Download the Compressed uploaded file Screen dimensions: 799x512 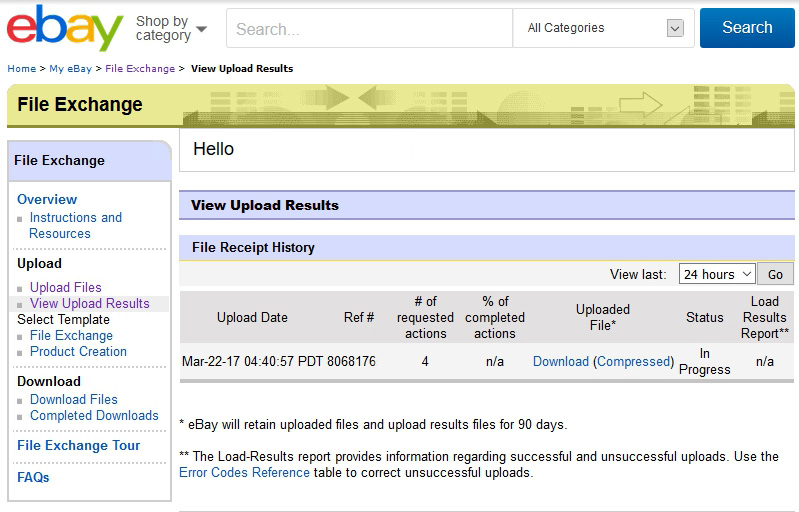[x=633, y=362]
